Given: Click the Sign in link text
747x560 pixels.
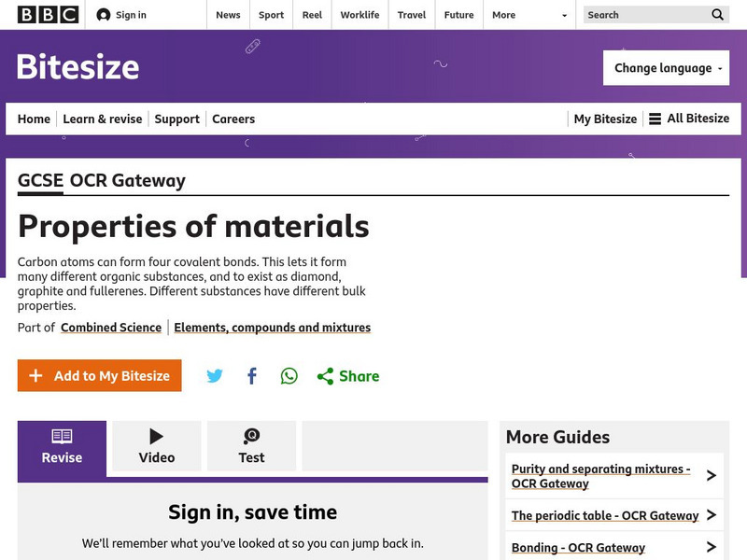Looking at the screenshot, I should tap(131, 15).
